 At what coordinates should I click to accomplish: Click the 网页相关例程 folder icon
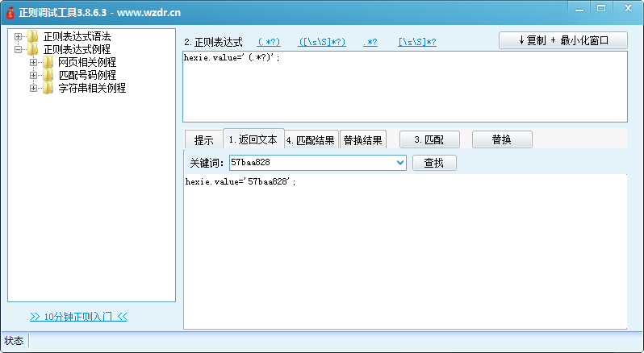click(x=48, y=63)
